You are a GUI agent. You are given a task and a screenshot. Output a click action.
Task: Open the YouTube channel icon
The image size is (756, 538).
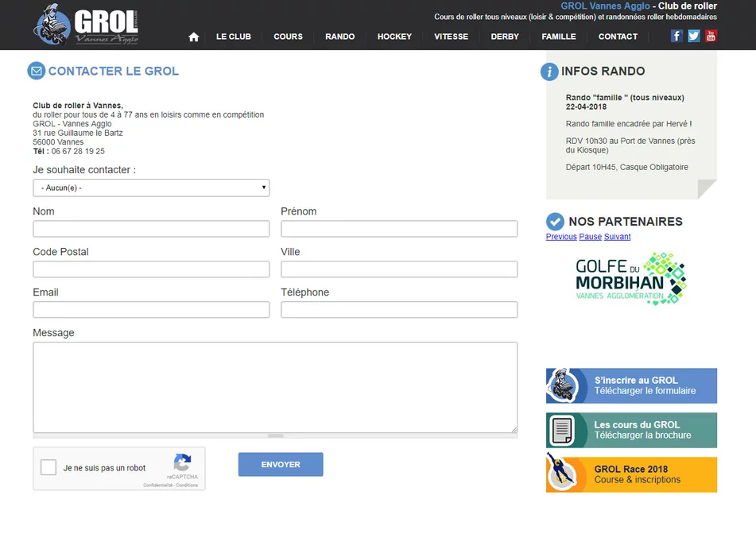tap(711, 36)
